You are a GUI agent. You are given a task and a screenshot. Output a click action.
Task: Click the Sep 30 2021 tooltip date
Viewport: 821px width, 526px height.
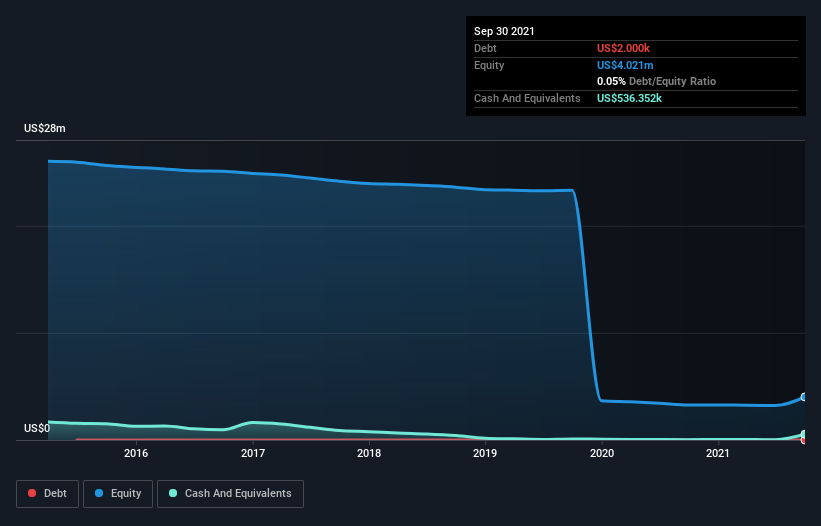point(504,31)
